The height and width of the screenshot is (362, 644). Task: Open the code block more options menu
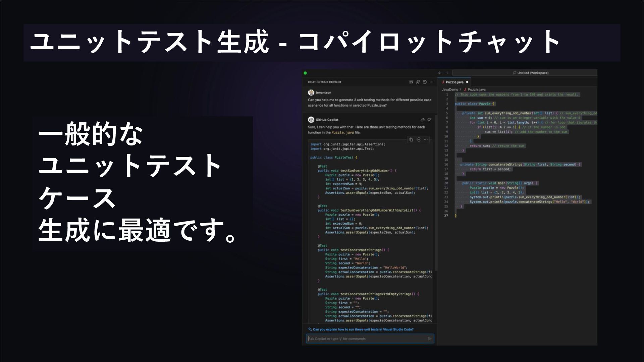point(426,140)
